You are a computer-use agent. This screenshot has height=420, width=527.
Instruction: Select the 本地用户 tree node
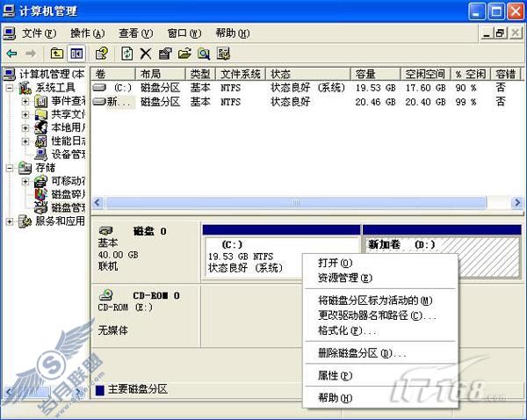click(x=61, y=127)
